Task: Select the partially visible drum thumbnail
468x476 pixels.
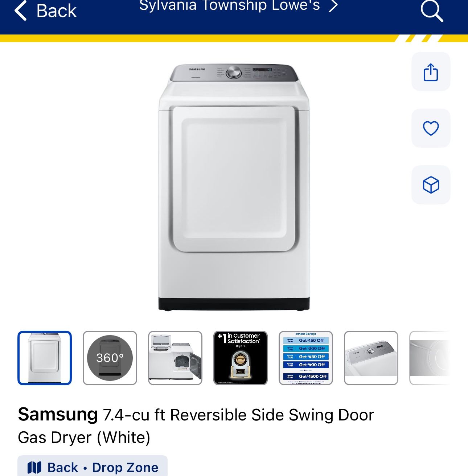Action: 430,358
